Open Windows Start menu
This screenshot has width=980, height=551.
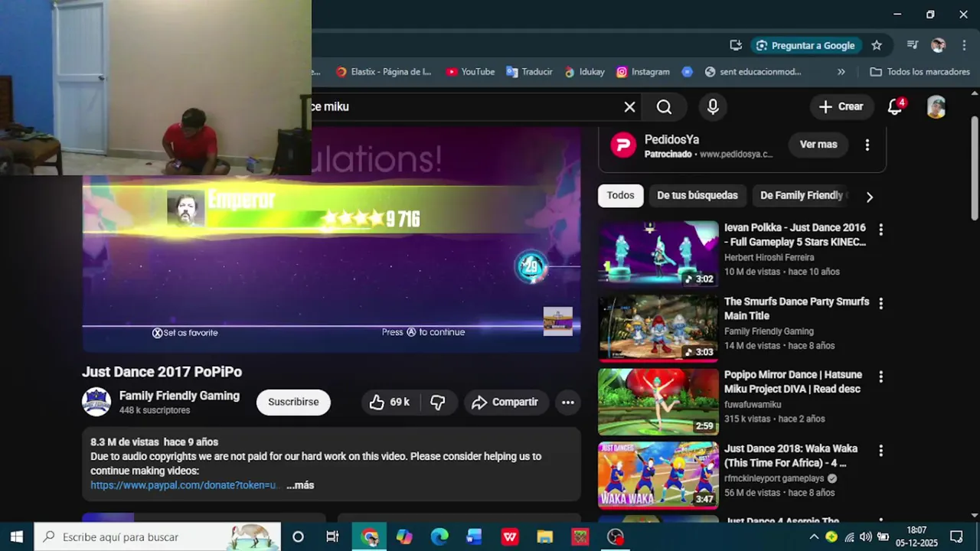[x=16, y=537]
